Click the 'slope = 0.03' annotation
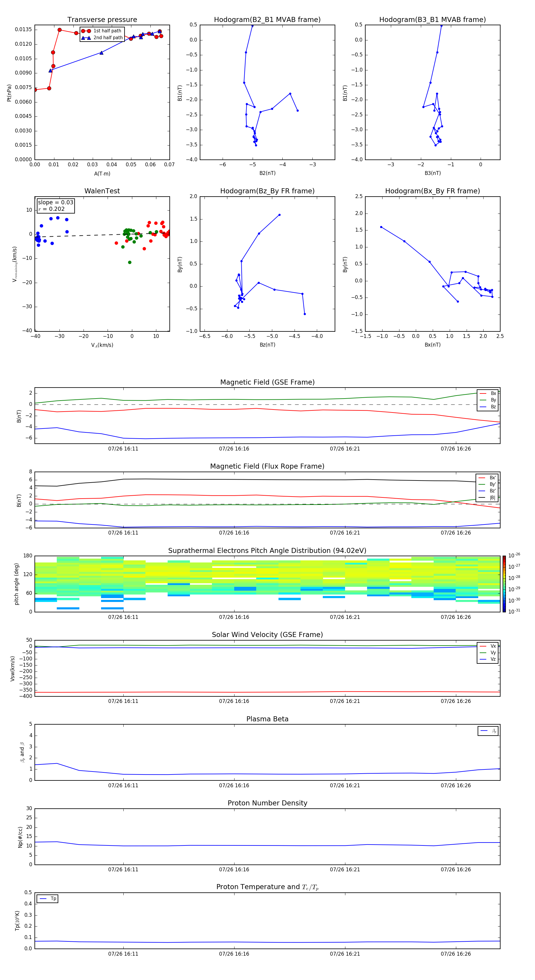The width and height of the screenshot is (535, 980). click(56, 203)
